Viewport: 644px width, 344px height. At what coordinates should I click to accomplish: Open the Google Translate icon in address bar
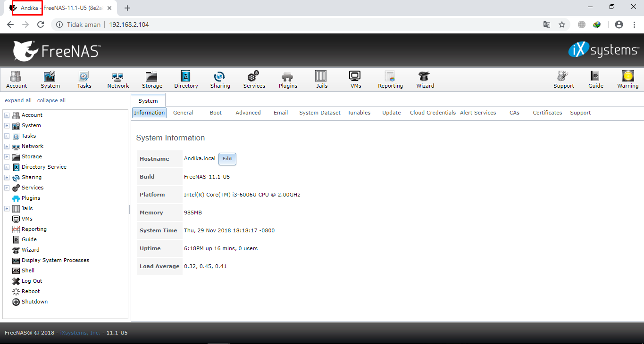coord(546,25)
